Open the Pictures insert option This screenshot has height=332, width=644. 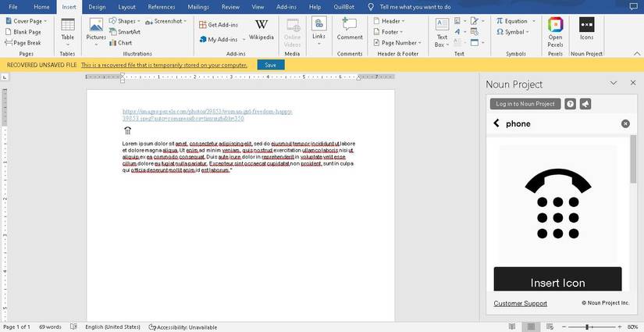[96, 33]
